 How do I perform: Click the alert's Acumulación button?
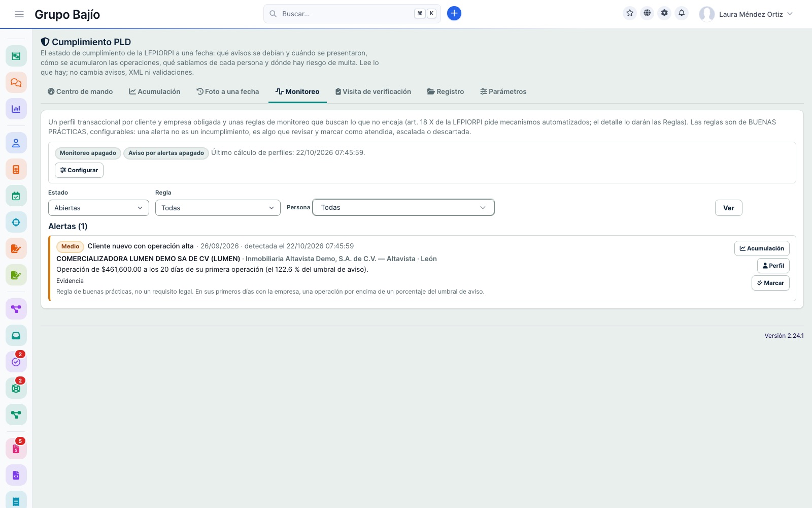tap(762, 248)
